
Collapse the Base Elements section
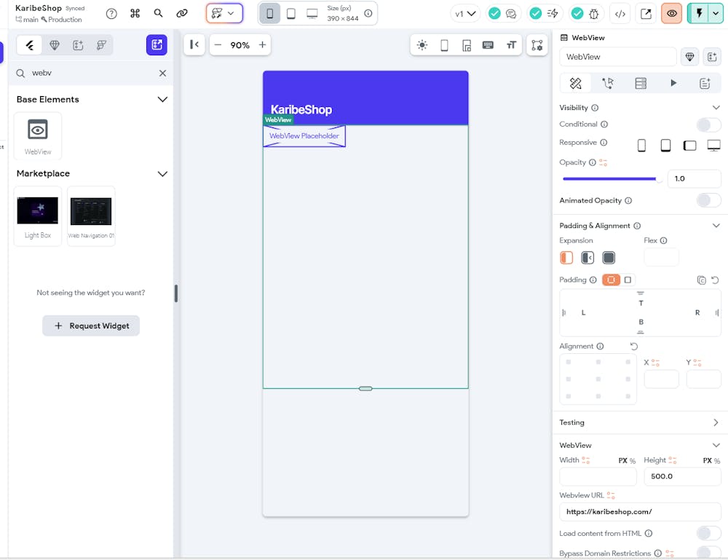coord(162,99)
